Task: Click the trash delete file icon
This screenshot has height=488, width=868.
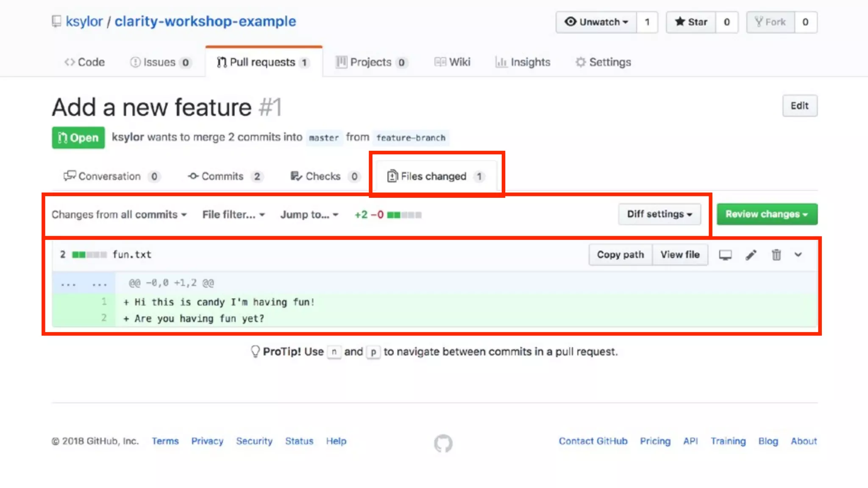Action: pos(776,255)
